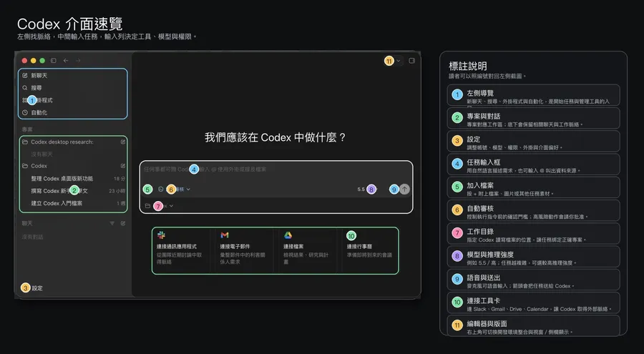This screenshot has height=354, width=644.
Task: Click legend title 任務輸入框
Action: [x=484, y=162]
